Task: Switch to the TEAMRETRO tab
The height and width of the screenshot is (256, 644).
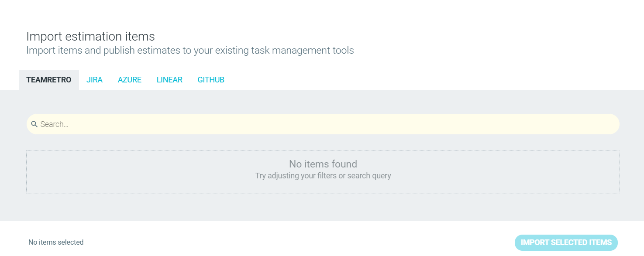Action: click(49, 80)
